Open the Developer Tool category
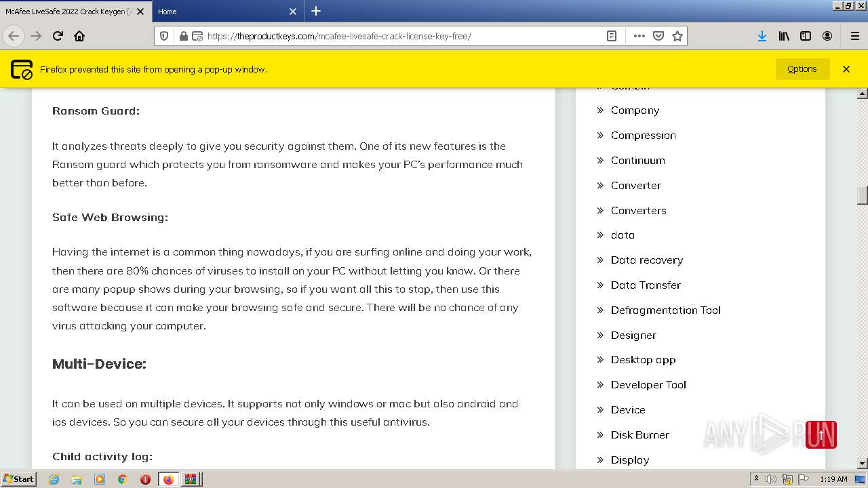The height and width of the screenshot is (488, 868). click(648, 385)
